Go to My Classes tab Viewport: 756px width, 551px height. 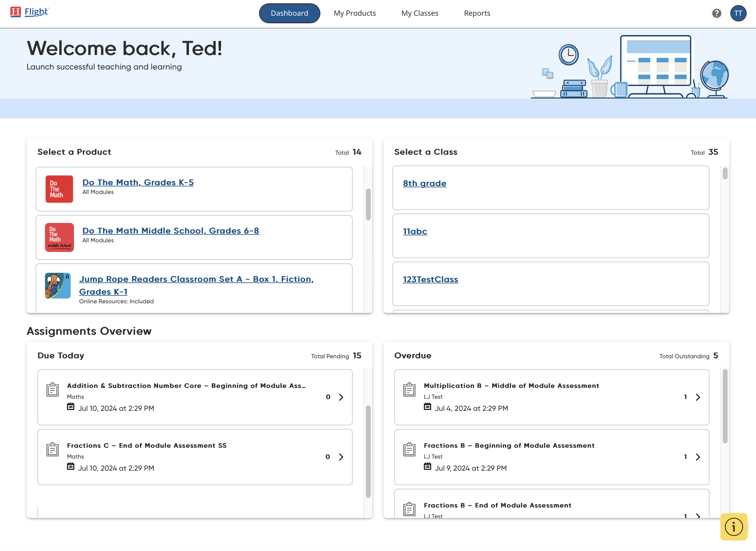(420, 13)
